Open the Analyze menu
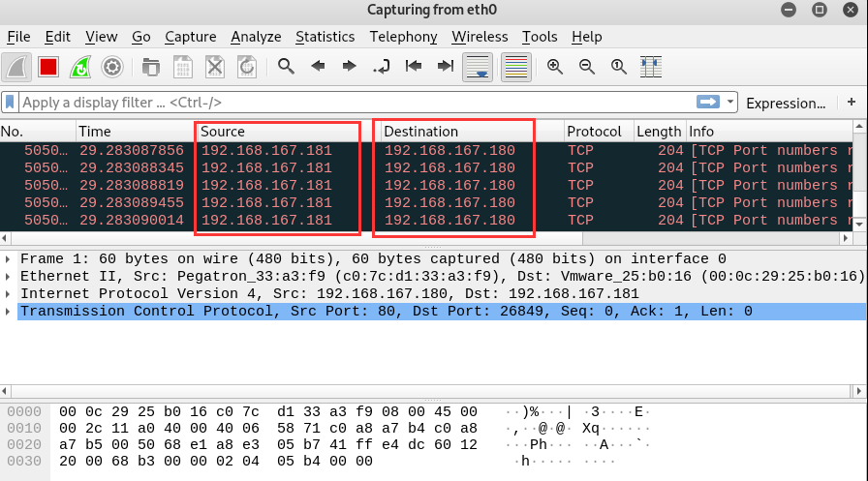The width and height of the screenshot is (868, 481). (256, 37)
